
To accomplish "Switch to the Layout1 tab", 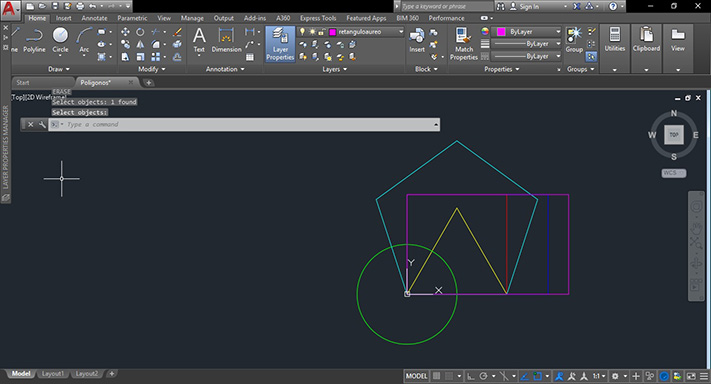I will [53, 374].
